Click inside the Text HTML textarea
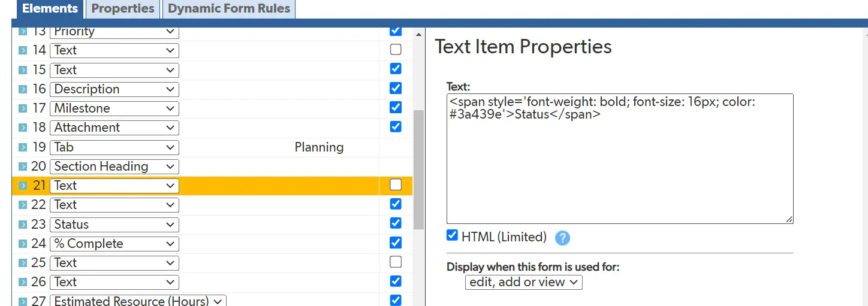 620,159
